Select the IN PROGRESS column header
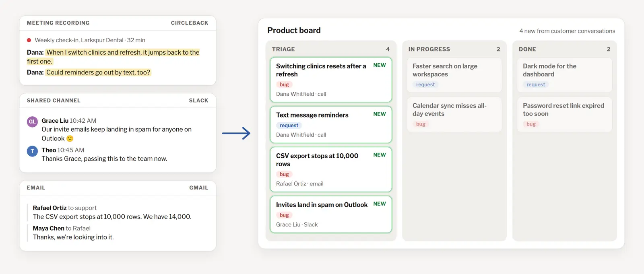The width and height of the screenshot is (644, 274). [x=429, y=49]
